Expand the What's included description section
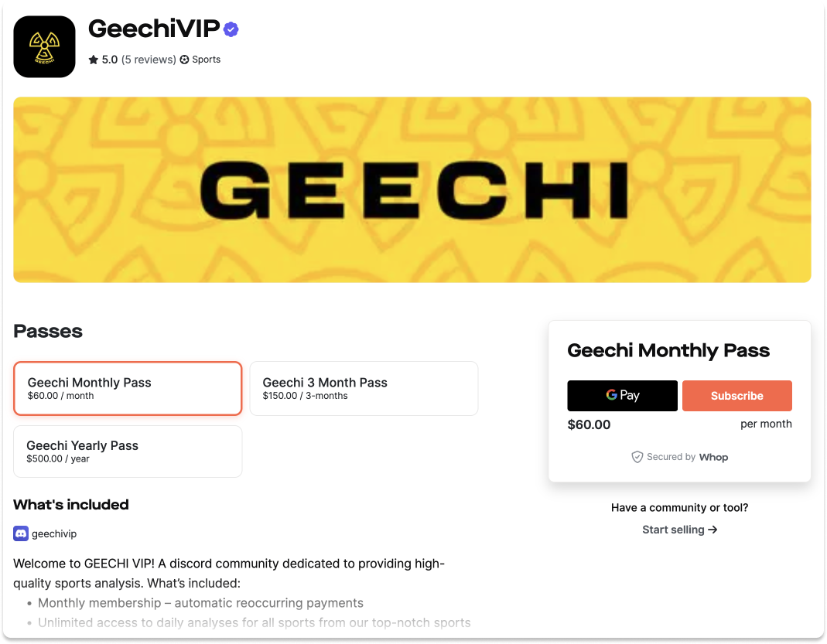827x644 pixels. coord(70,505)
